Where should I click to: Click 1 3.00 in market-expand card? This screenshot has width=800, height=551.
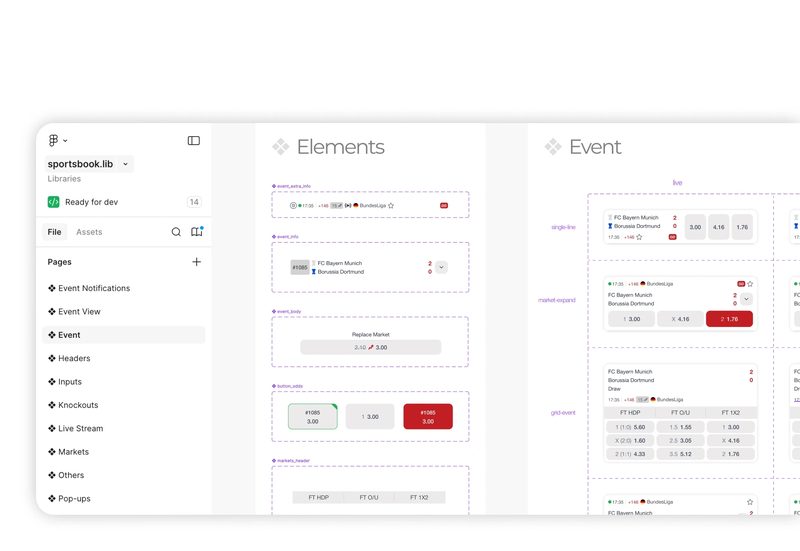tap(632, 319)
